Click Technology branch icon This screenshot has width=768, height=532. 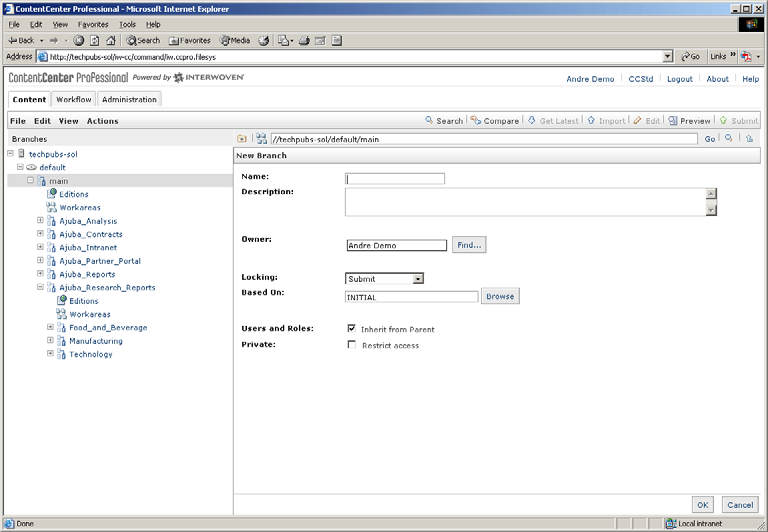(61, 354)
